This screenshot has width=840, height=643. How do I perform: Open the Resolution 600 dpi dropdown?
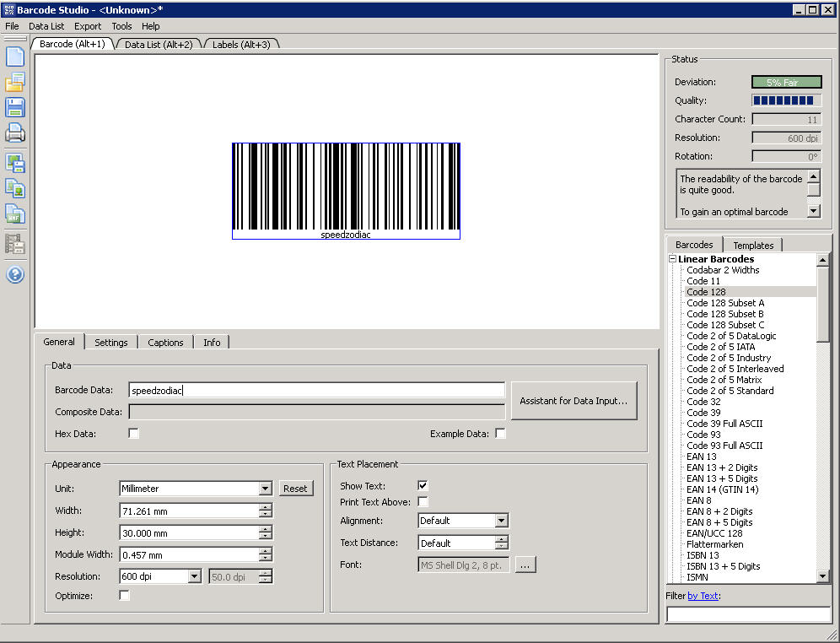tap(195, 576)
